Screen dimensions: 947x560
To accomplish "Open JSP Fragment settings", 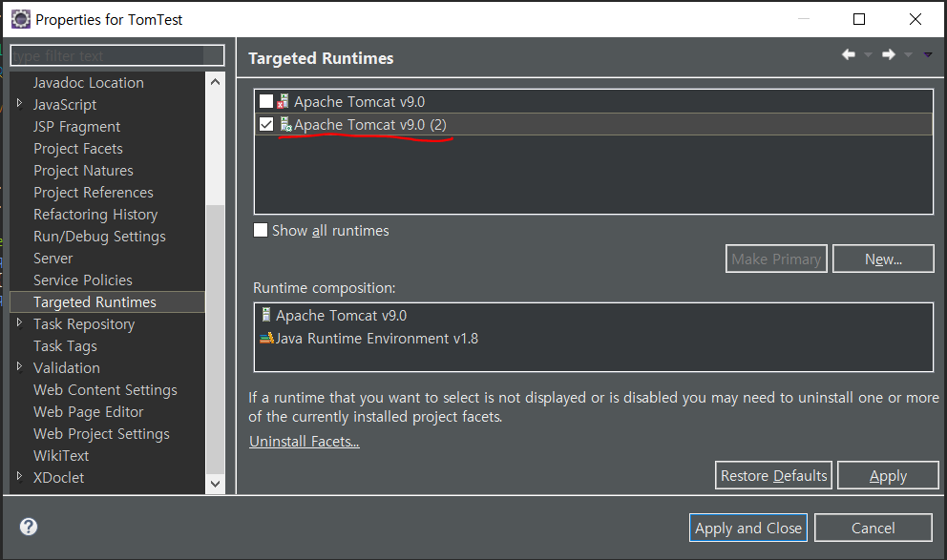I will [76, 127].
